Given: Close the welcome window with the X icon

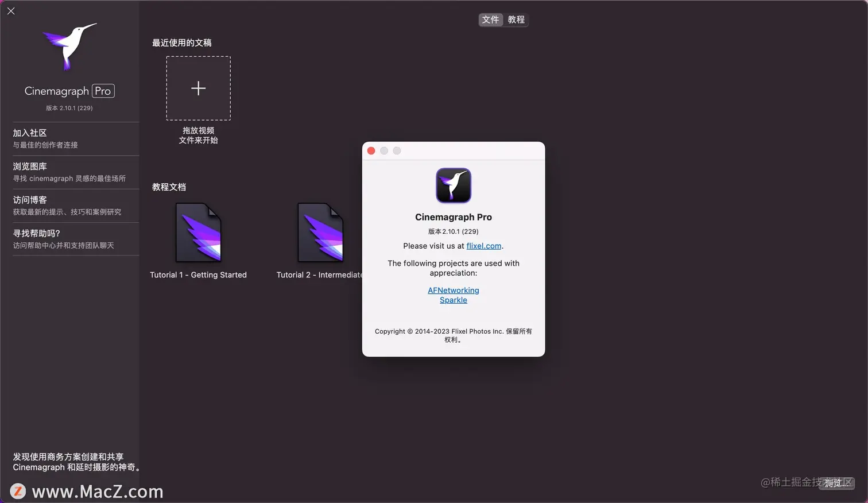Looking at the screenshot, I should 11,11.
